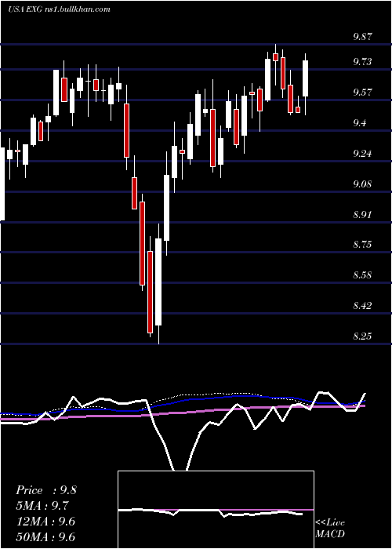This screenshot has width=392, height=549.
Task: Click the 8.75 price axis label
Action: pyautogui.click(x=362, y=245)
